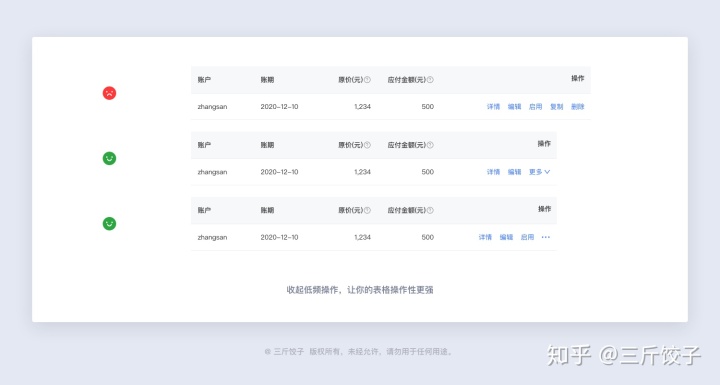The width and height of the screenshot is (720, 385).
Task: Select the 账户 header in the first table
Action: [x=204, y=79]
